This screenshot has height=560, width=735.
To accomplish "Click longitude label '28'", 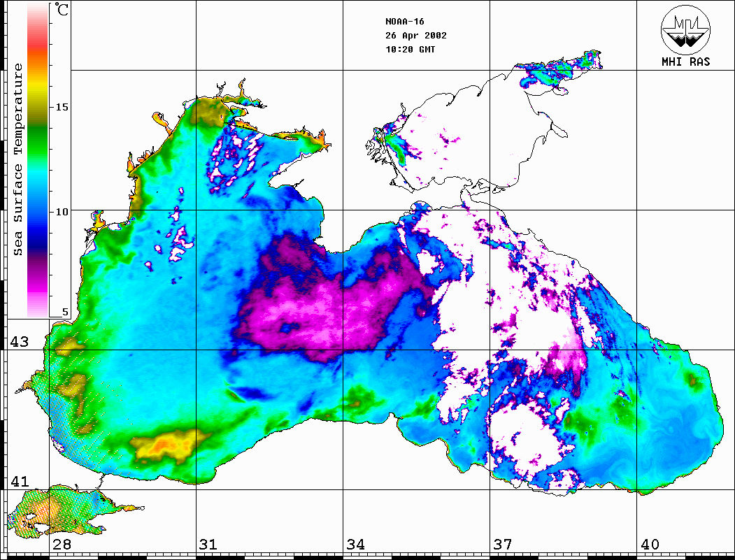I will pos(62,545).
